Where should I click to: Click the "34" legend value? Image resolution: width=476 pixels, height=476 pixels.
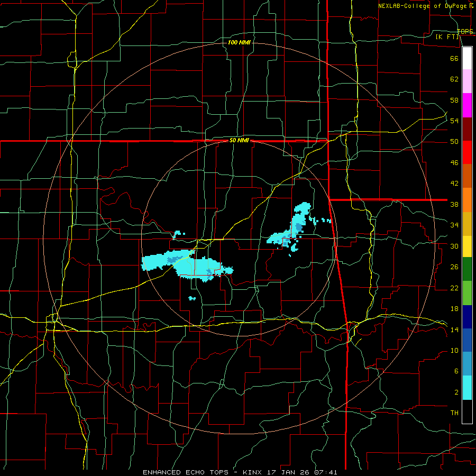coord(454,225)
